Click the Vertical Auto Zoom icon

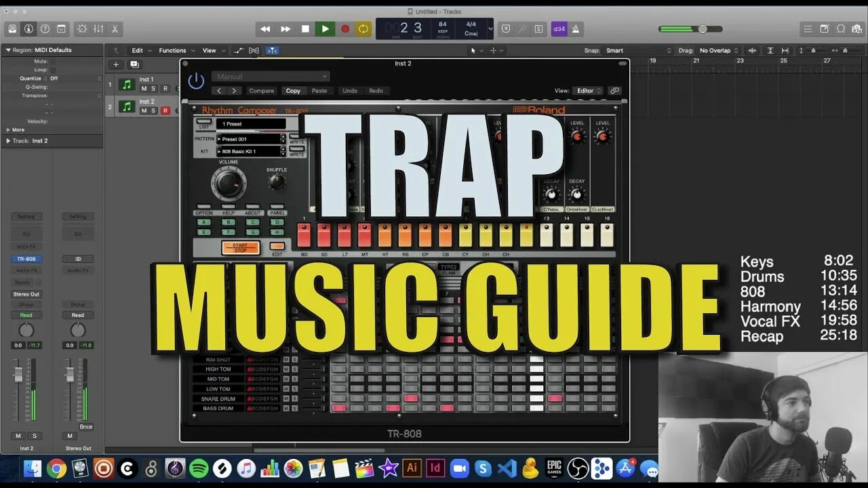tap(770, 50)
